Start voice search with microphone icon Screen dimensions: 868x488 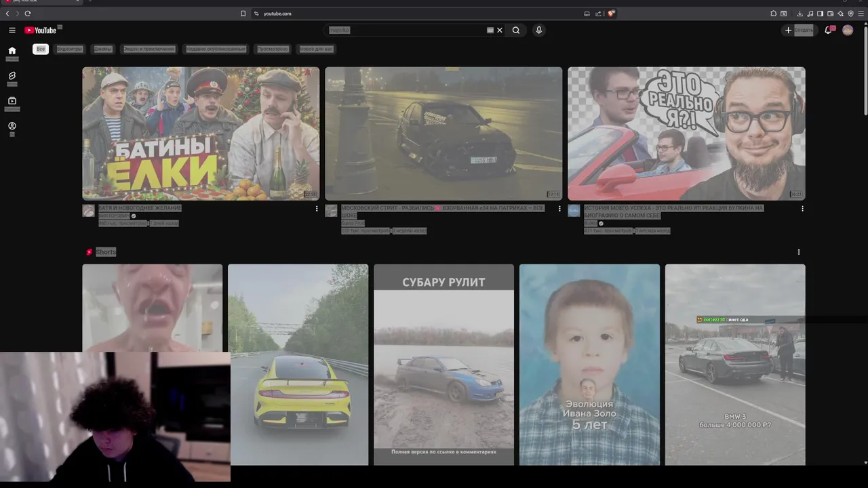click(x=538, y=30)
